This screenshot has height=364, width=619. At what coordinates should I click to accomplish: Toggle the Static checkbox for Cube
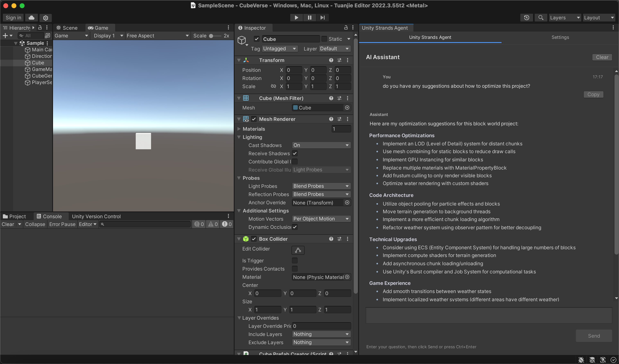(324, 39)
